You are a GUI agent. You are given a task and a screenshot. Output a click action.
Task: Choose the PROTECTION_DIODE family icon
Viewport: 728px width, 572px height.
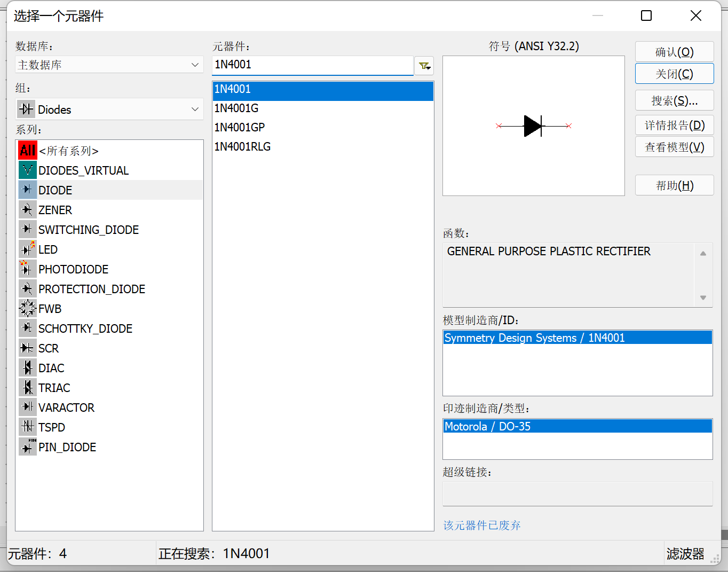28,289
